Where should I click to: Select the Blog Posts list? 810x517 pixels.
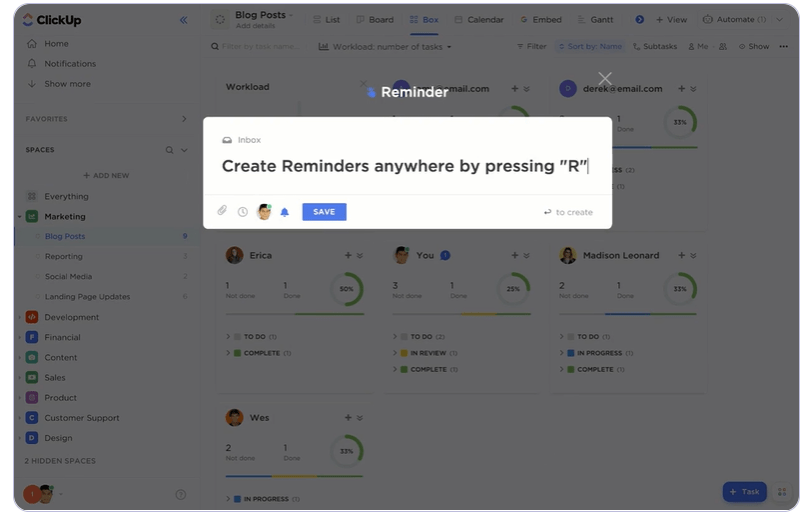pos(65,236)
